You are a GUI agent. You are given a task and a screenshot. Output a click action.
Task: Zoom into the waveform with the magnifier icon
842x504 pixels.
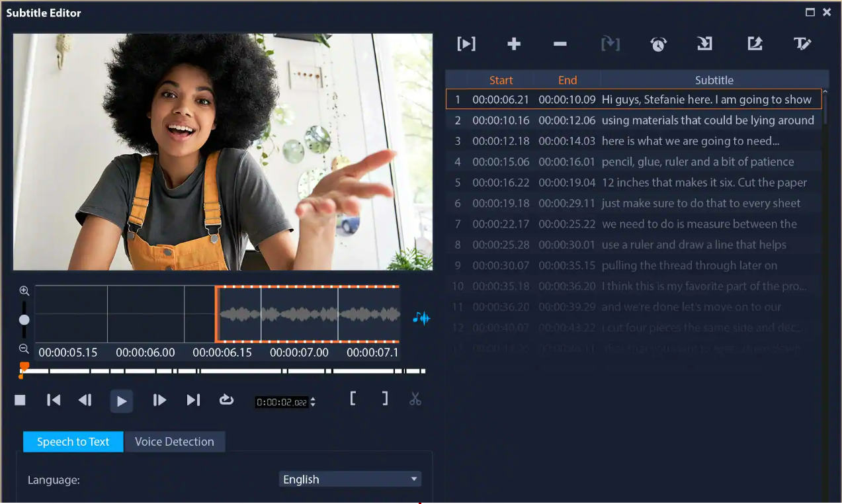click(x=24, y=290)
